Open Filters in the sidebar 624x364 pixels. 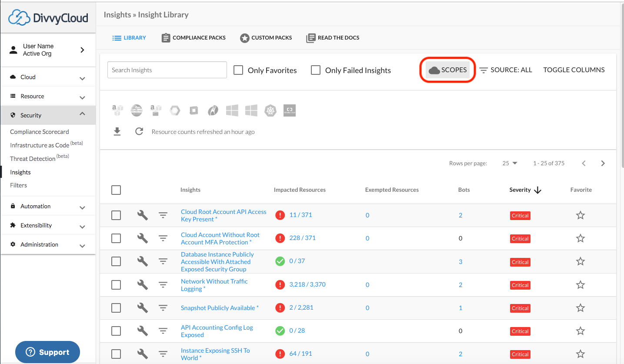19,185
